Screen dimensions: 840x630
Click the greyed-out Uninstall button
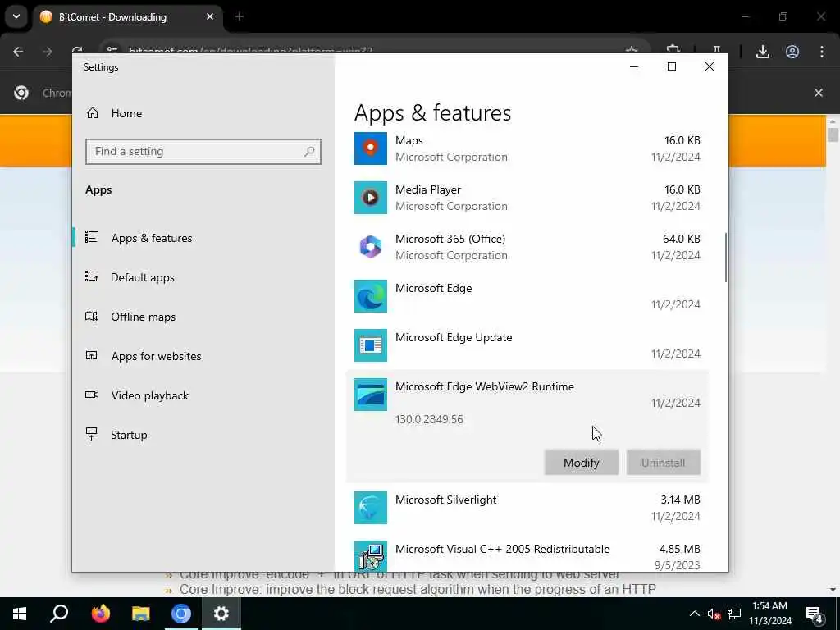click(663, 463)
